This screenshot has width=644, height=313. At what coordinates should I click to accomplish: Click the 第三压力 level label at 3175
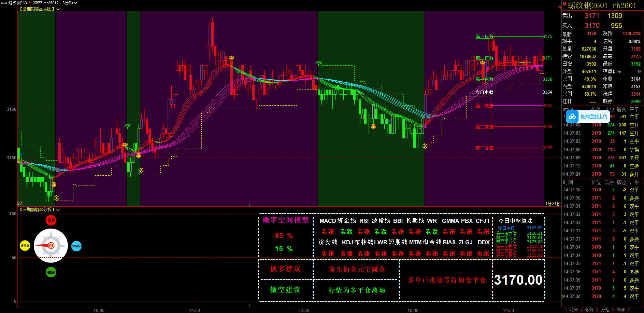coord(484,37)
